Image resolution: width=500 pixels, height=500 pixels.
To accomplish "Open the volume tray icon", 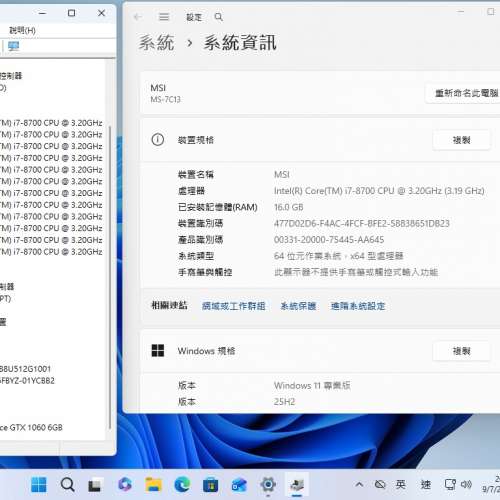I will [x=466, y=484].
